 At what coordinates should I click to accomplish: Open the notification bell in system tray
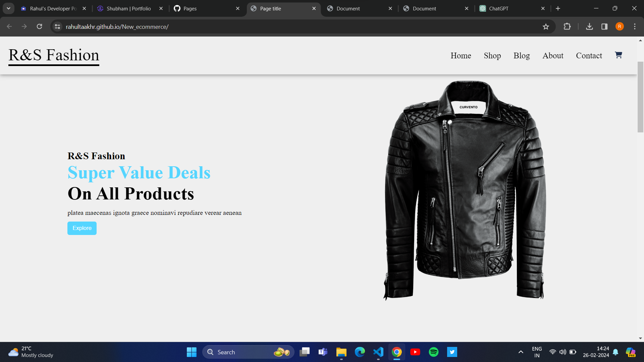click(x=615, y=352)
